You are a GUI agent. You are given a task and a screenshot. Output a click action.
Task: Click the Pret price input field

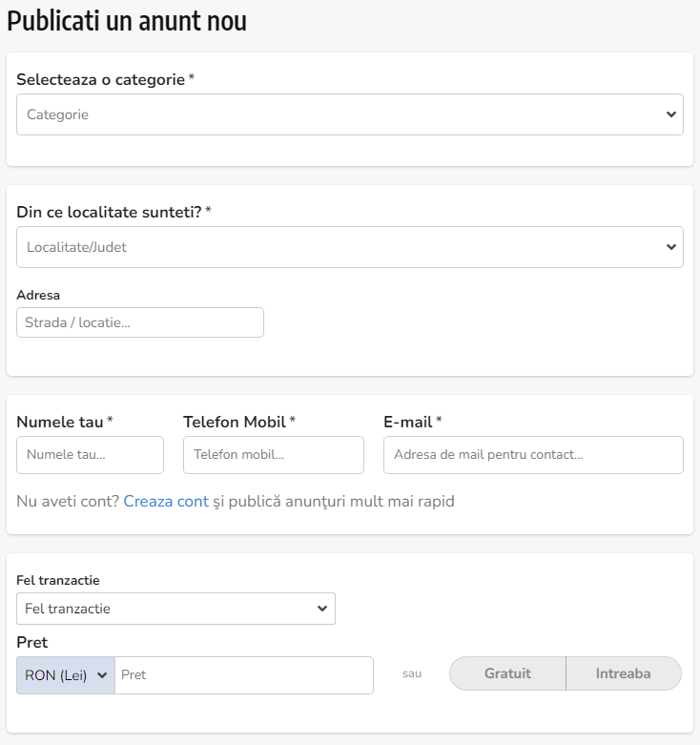[244, 675]
